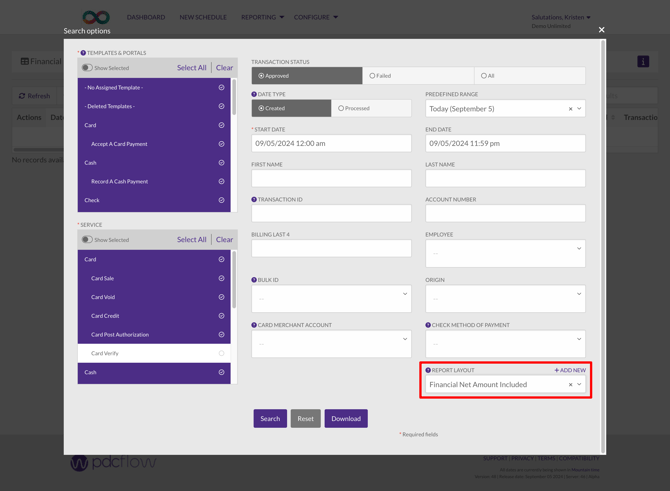Image resolution: width=670 pixels, height=491 pixels.
Task: Deselect Card service check icon
Action: [x=221, y=259]
